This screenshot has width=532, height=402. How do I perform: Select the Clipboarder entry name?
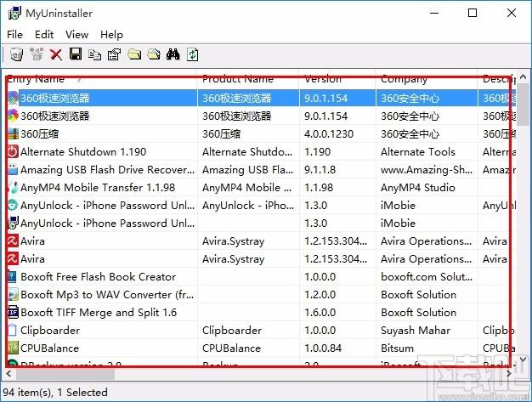50,330
